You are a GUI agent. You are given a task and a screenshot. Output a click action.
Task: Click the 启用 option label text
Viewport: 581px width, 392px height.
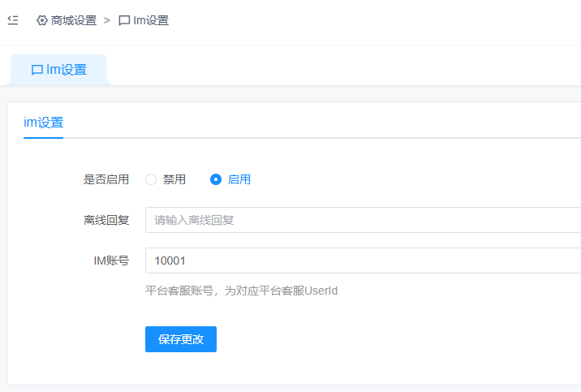pos(239,179)
